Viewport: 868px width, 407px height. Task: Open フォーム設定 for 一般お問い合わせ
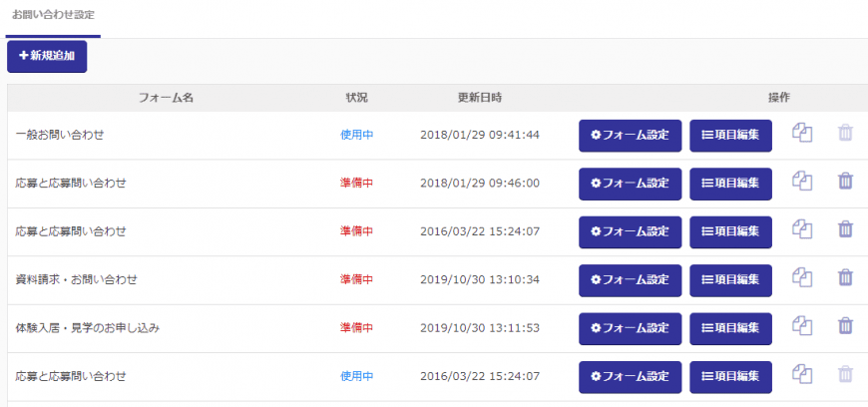pyautogui.click(x=630, y=135)
